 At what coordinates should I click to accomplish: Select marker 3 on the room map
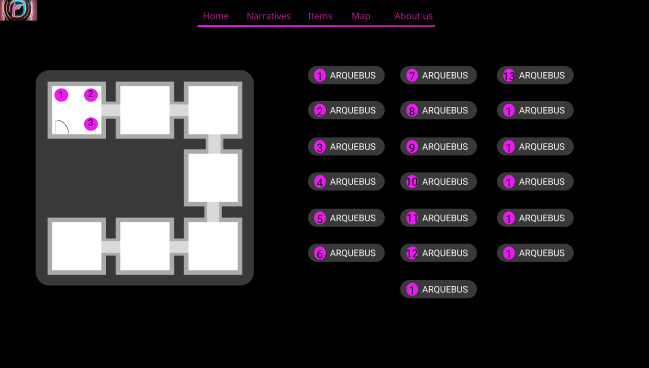(x=91, y=123)
